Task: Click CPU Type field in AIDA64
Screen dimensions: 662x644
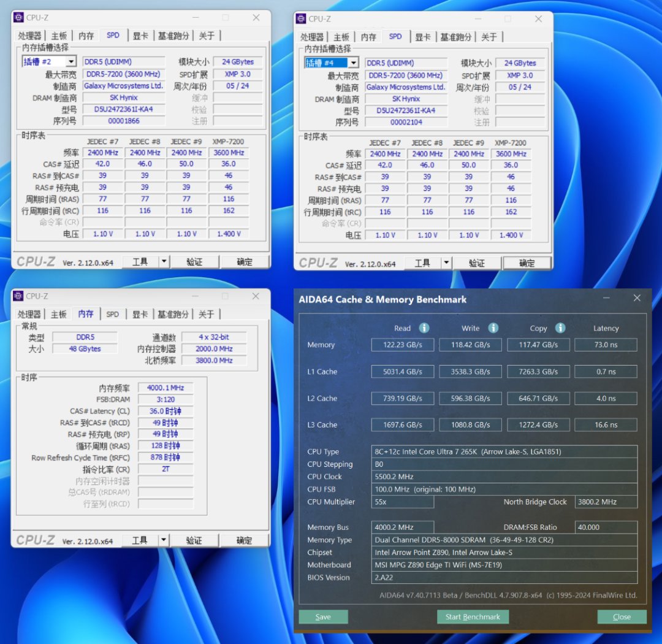Action: [x=504, y=452]
